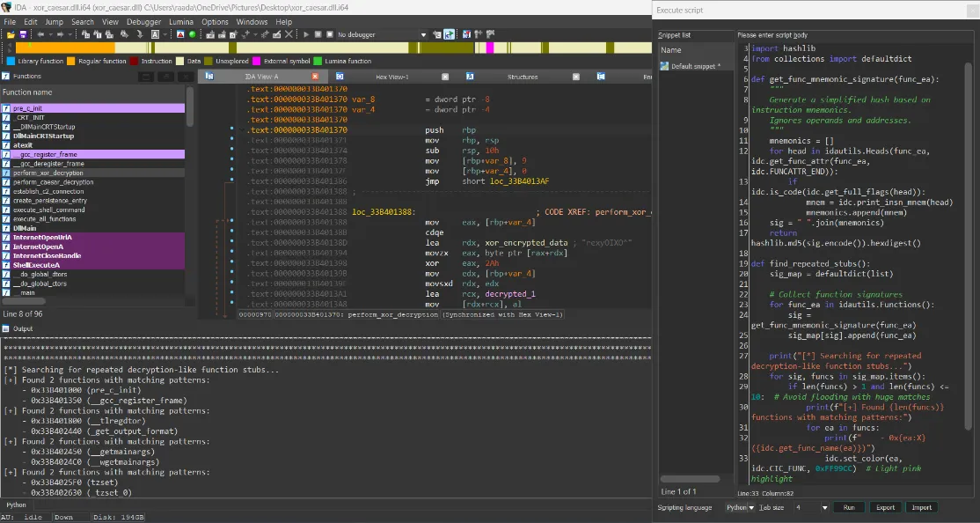Open the Search menu
The height and width of the screenshot is (523, 980).
[83, 22]
